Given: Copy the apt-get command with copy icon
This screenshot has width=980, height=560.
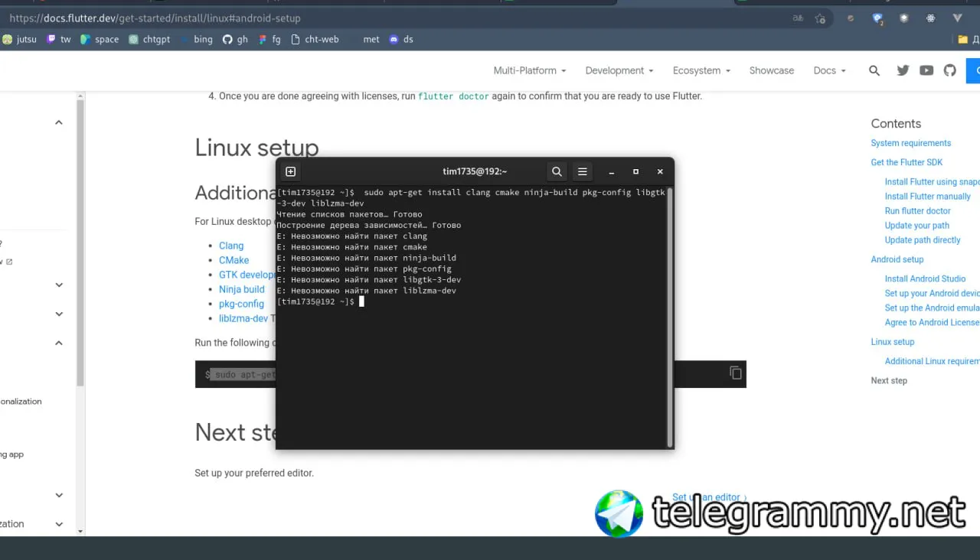Looking at the screenshot, I should click(x=736, y=373).
